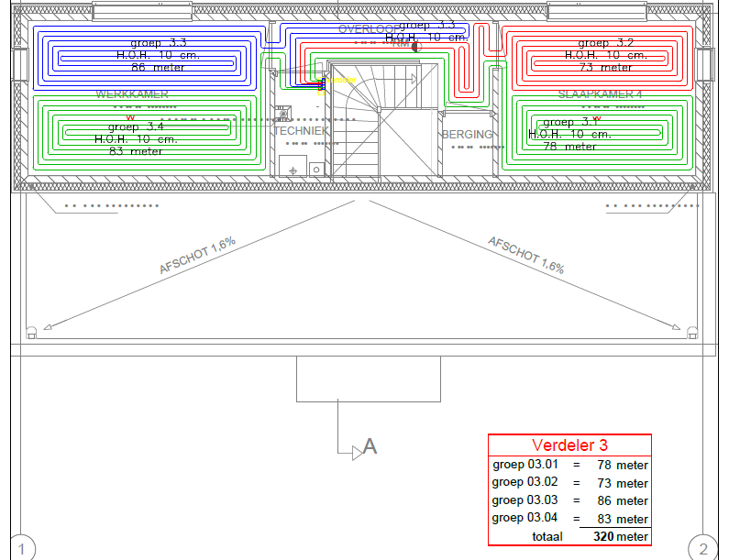The width and height of the screenshot is (740, 560).
Task: Click grid axis bubble number 1
Action: coord(21,549)
